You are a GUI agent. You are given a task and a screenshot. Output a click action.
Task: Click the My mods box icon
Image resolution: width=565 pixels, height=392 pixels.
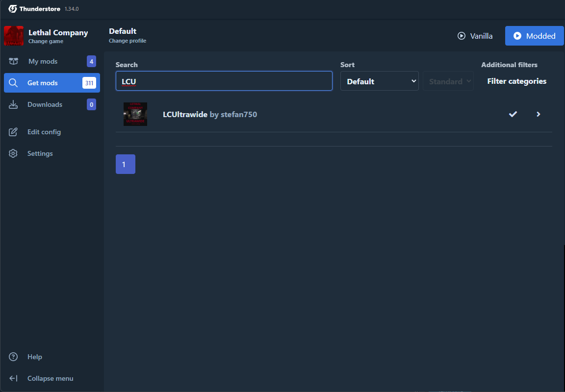[x=13, y=61]
